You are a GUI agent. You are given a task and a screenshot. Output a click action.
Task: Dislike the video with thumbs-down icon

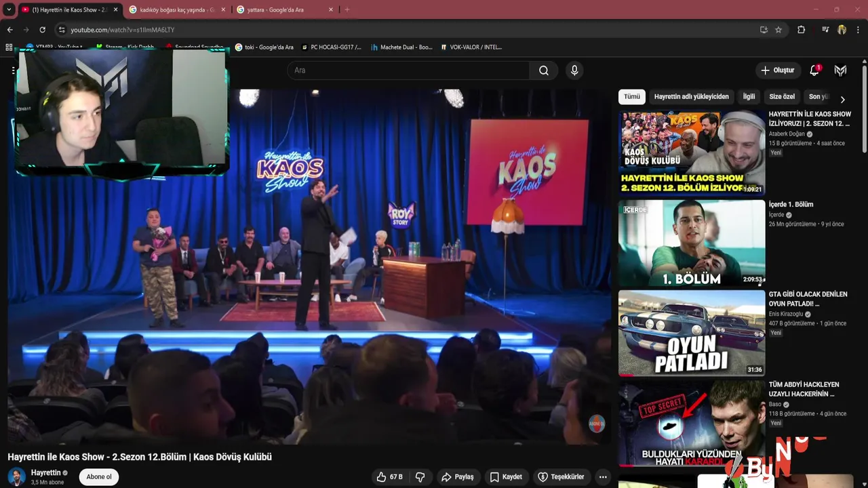(x=420, y=477)
